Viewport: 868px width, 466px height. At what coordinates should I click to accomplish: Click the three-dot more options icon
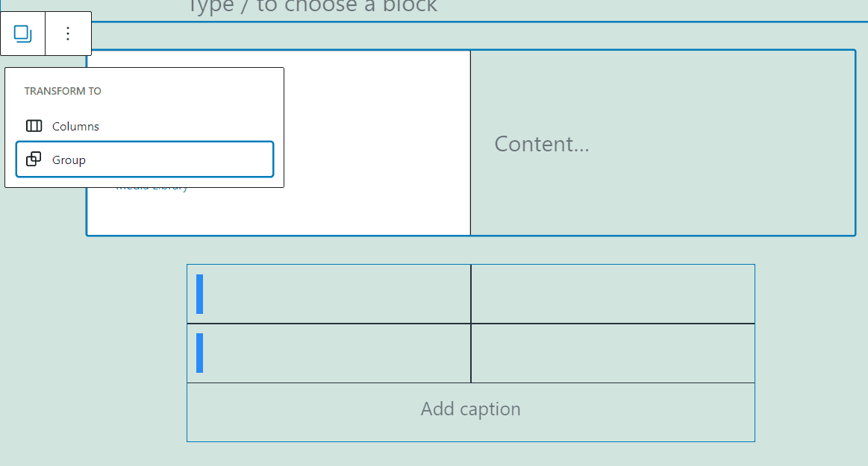pyautogui.click(x=68, y=33)
